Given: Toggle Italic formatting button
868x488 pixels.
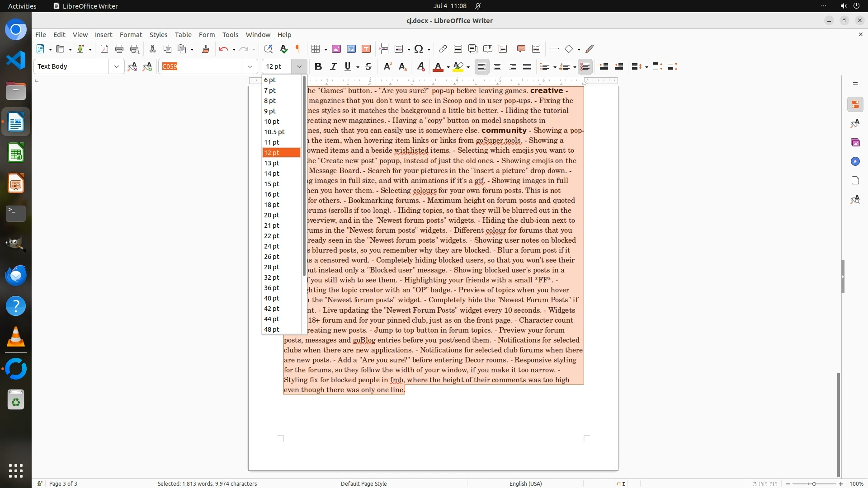Looking at the screenshot, I should (x=333, y=66).
